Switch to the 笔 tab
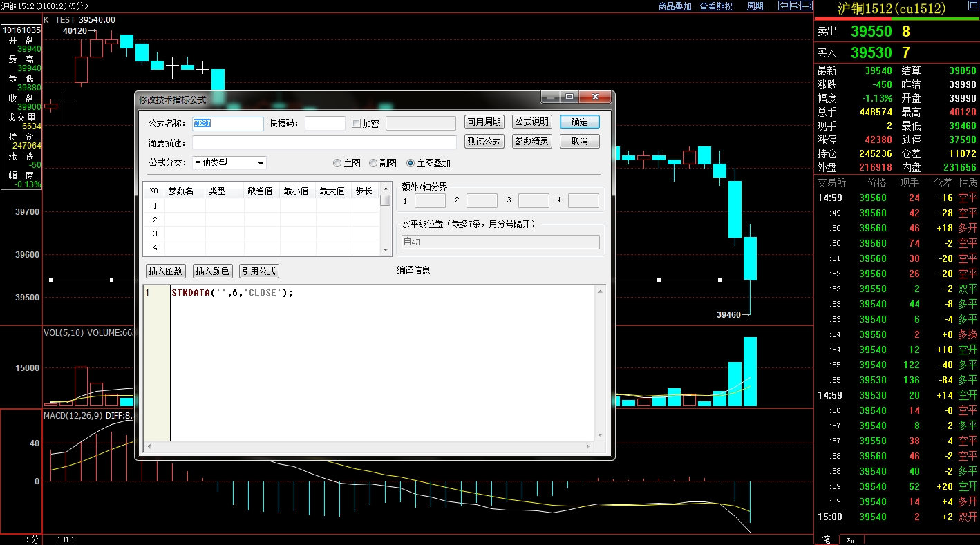Image resolution: width=980 pixels, height=545 pixels. pyautogui.click(x=826, y=539)
